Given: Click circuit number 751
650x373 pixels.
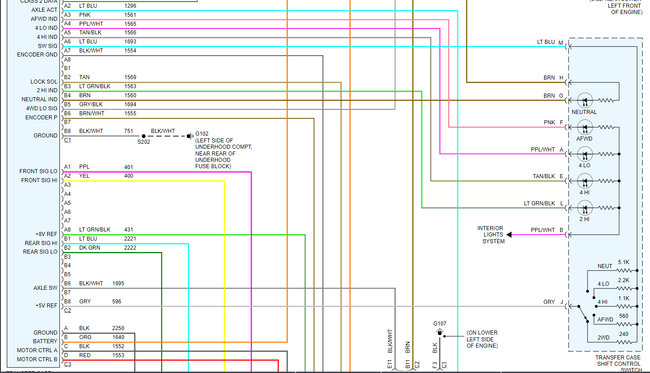Looking at the screenshot, I should pyautogui.click(x=129, y=131).
